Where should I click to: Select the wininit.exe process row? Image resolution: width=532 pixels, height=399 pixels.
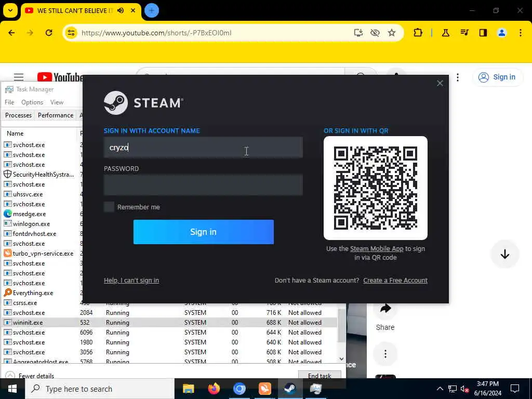pyautogui.click(x=170, y=322)
